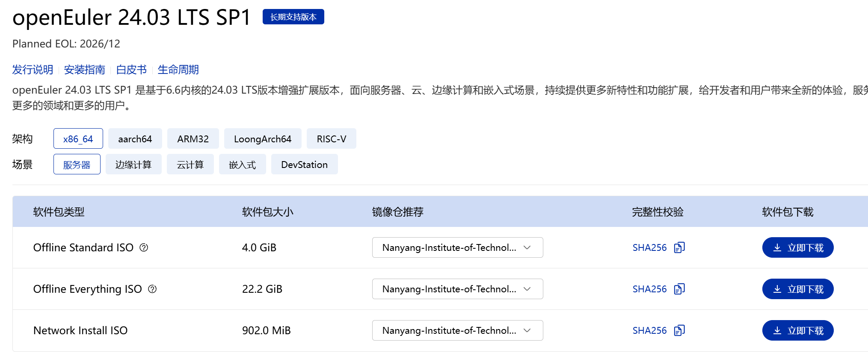Pick the RISC-V architecture
Screen dimensions: 868x353
332,138
